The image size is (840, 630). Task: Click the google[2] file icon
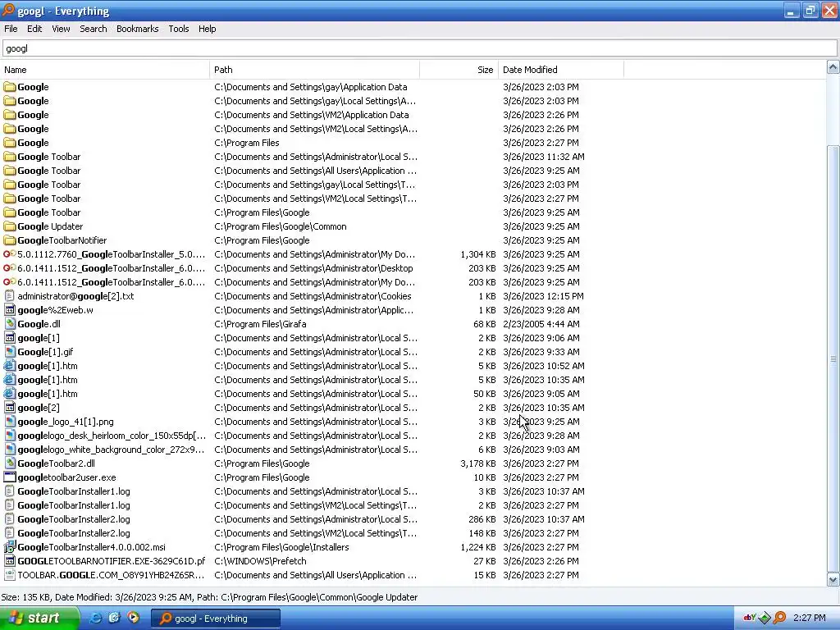tap(10, 408)
